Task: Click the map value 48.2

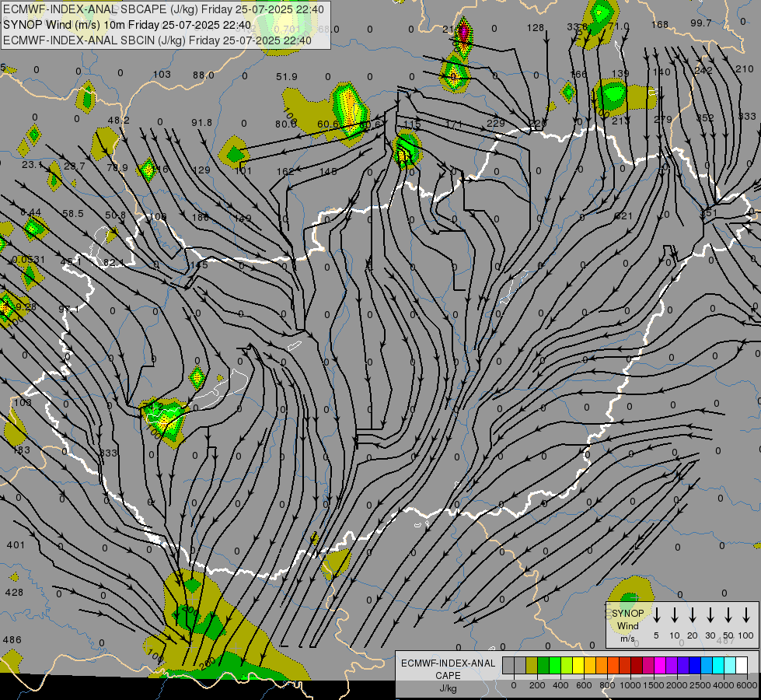Action: point(119,120)
